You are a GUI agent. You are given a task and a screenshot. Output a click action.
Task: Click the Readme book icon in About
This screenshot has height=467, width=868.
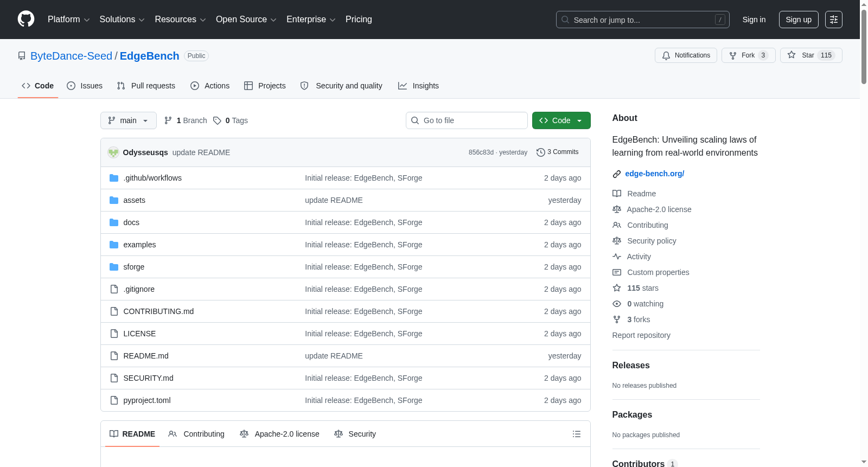[x=617, y=194]
